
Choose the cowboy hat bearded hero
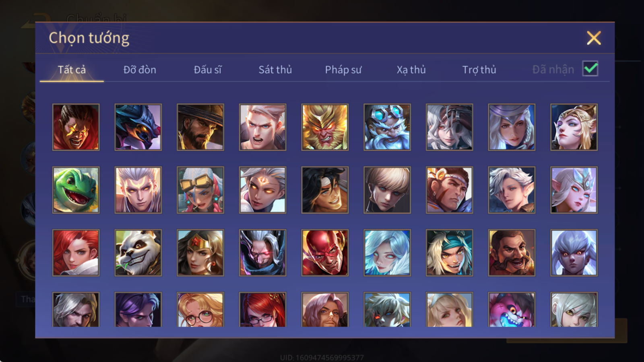click(x=200, y=127)
